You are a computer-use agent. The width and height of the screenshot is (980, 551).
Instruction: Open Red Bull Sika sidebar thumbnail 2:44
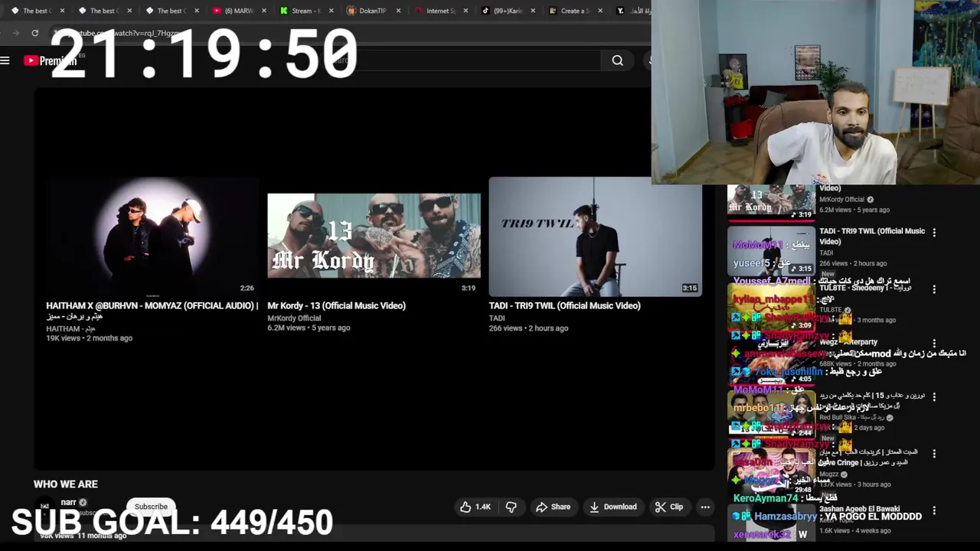tap(771, 414)
